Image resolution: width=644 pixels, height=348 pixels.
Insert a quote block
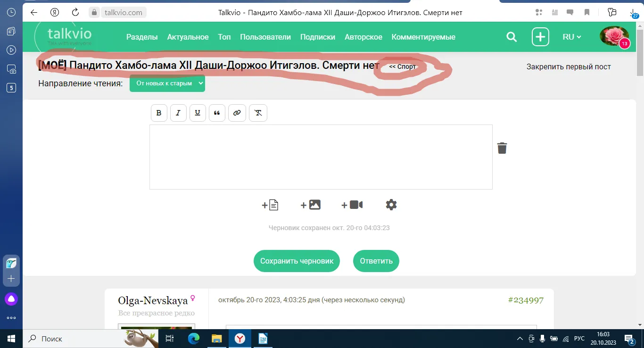tap(217, 113)
